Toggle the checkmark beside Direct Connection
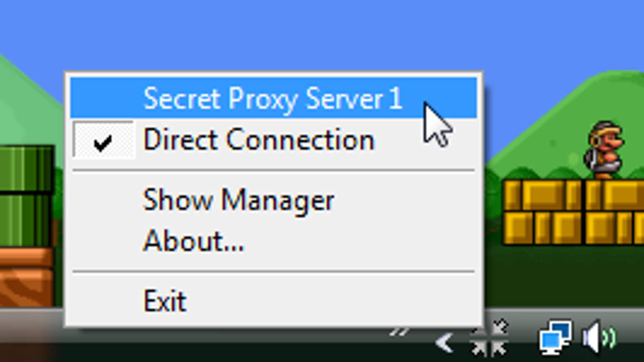This screenshot has width=644, height=362. point(103,140)
